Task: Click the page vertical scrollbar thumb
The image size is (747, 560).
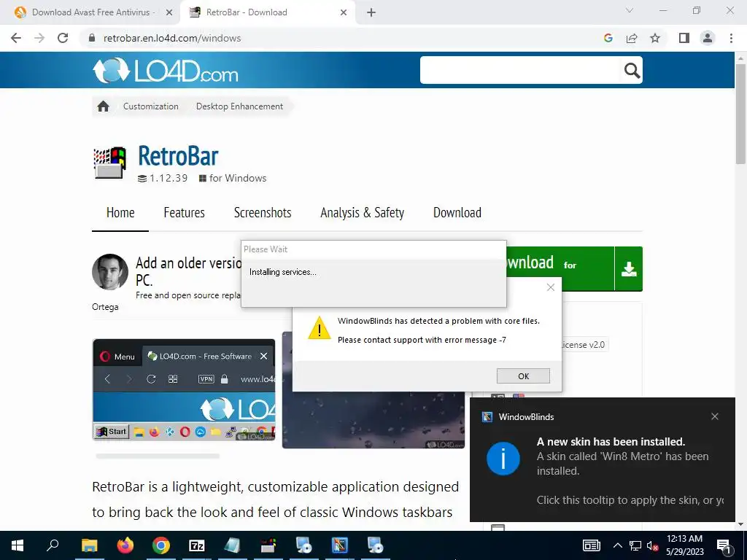Action: 740,114
